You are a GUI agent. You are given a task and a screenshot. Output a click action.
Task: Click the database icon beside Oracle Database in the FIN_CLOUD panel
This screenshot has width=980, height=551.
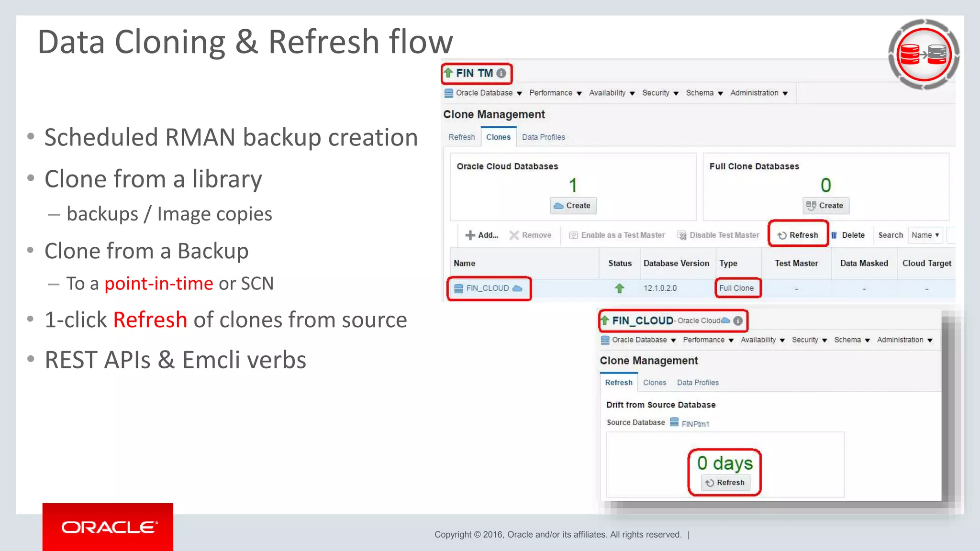605,340
